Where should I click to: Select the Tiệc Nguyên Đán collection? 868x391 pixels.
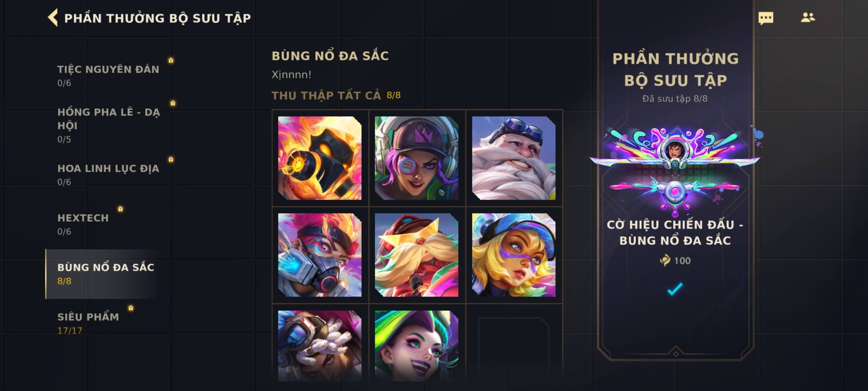pos(108,76)
